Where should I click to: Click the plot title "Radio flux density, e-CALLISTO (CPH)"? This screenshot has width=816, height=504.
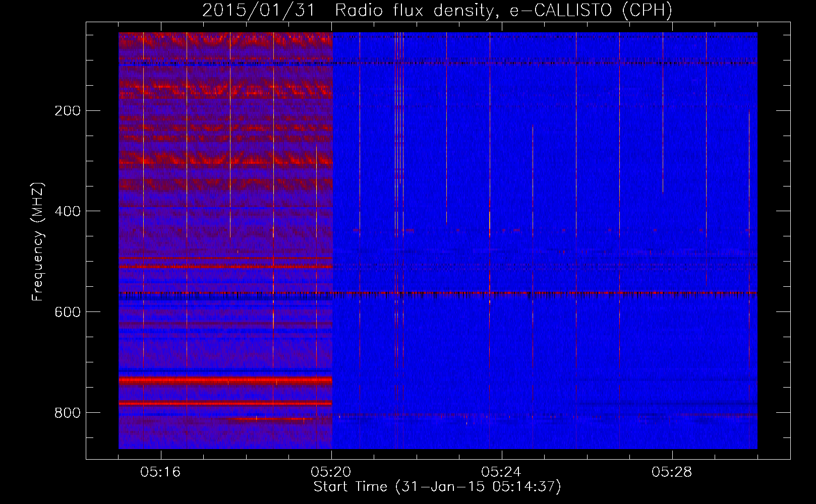click(x=503, y=11)
